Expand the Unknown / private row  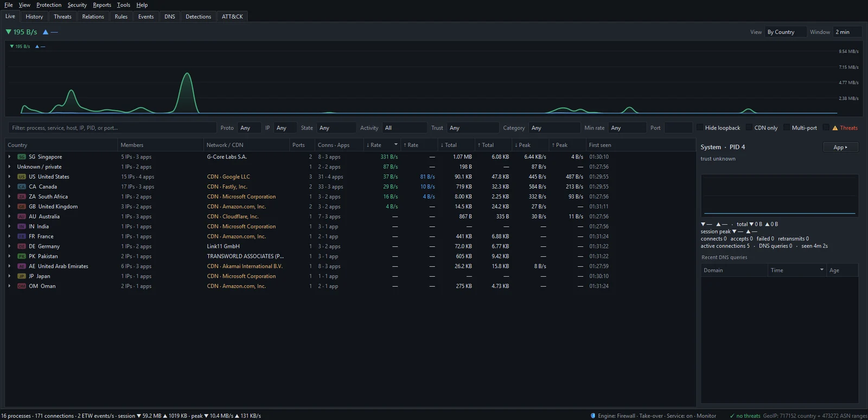(9, 167)
